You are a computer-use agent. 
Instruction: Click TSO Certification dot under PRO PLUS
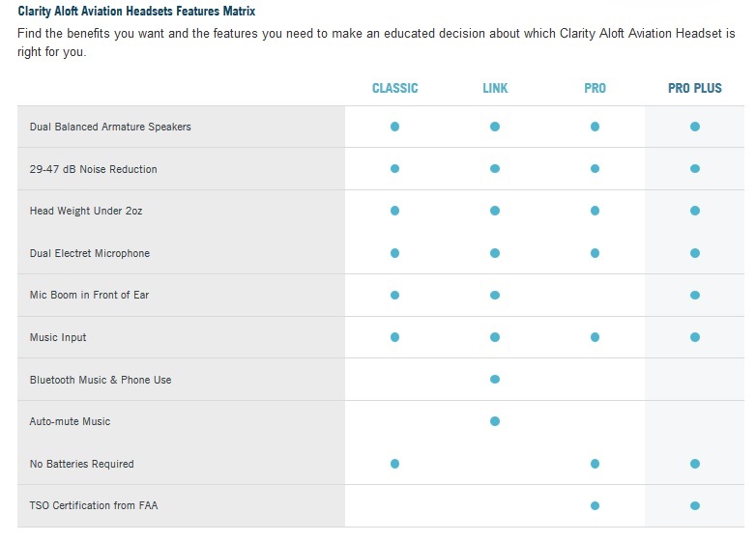pos(695,505)
